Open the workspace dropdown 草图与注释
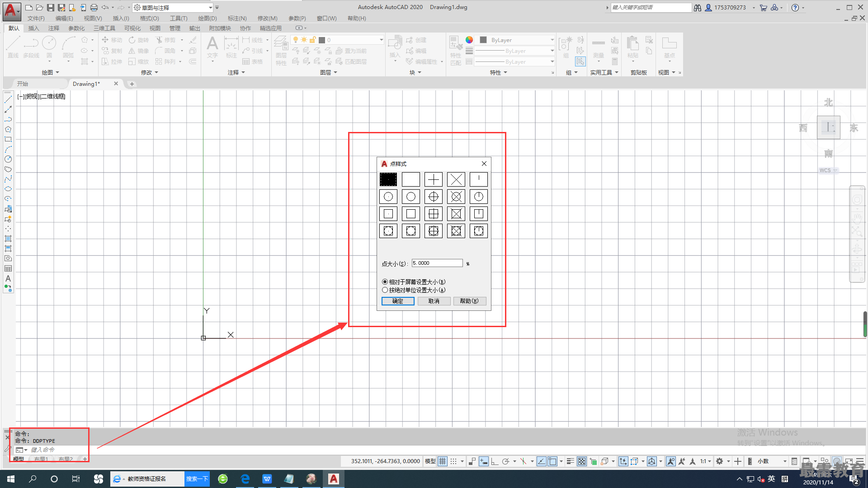 [173, 8]
